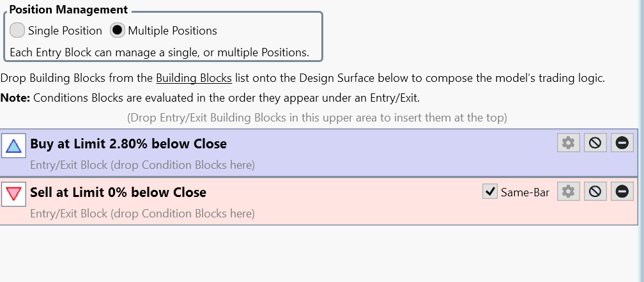Remove the Buy at Limit block
The height and width of the screenshot is (282, 644).
click(622, 143)
